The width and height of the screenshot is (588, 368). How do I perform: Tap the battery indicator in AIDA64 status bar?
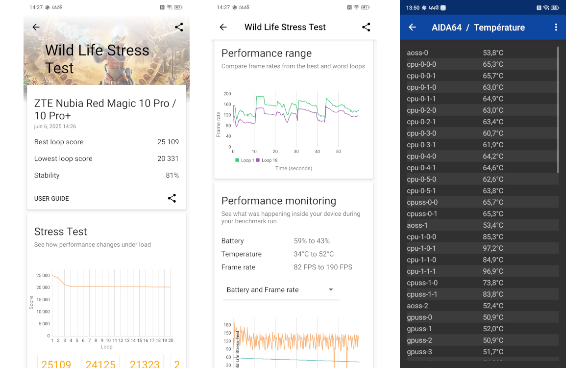point(555,8)
